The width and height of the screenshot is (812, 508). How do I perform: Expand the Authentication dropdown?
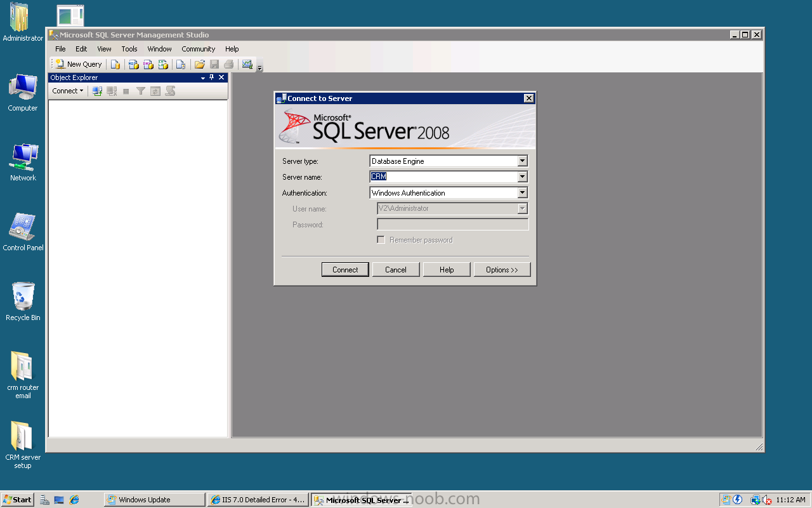pyautogui.click(x=523, y=193)
